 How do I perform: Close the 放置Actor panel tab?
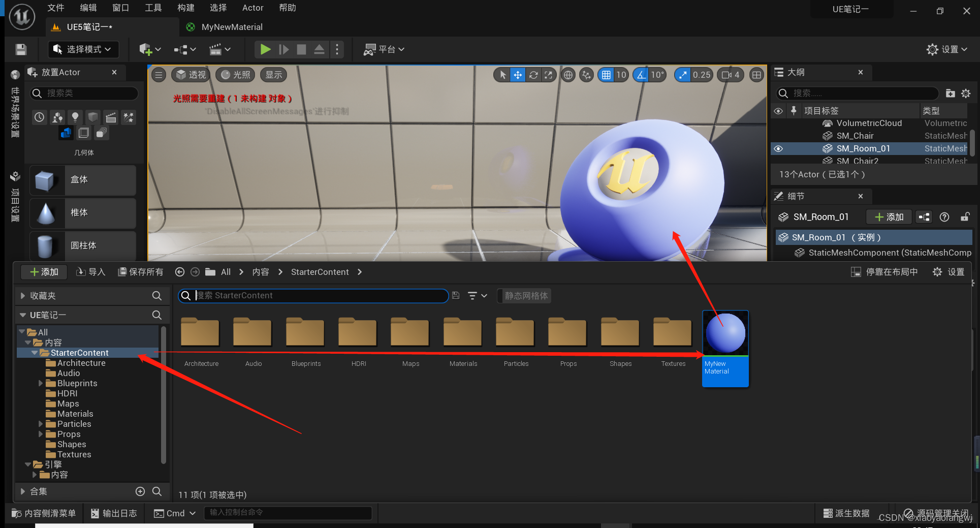coord(114,72)
